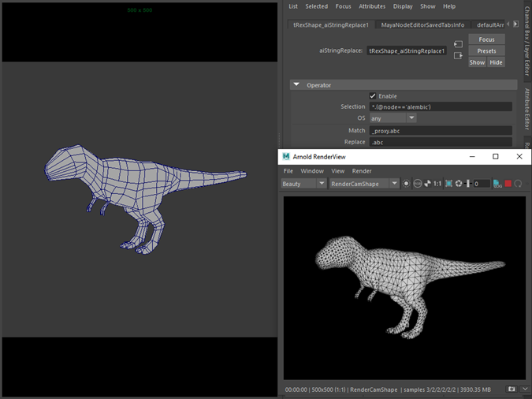Screen dimensions: 532x399
Task: Click the refresh render icon in RenderView
Action: pos(519,184)
